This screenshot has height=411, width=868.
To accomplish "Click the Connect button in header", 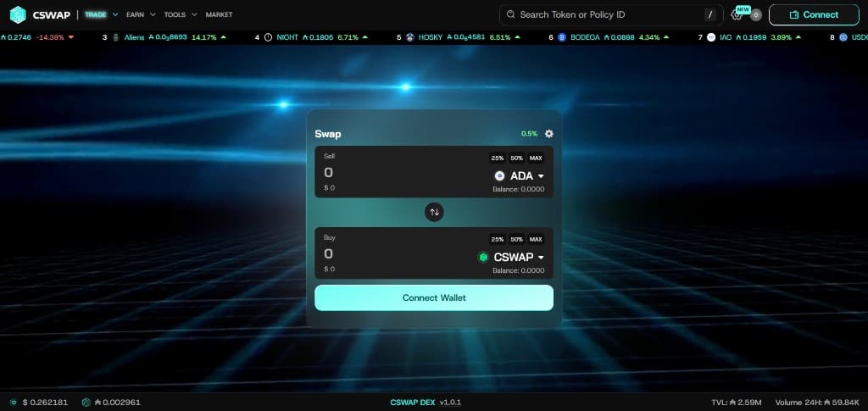I will [814, 15].
